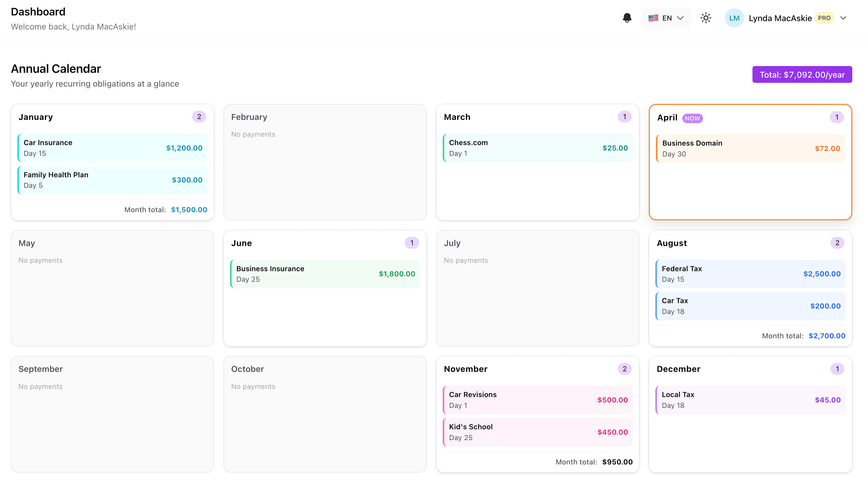Click the US flag icon
The height and width of the screenshot is (498, 868).
point(653,18)
